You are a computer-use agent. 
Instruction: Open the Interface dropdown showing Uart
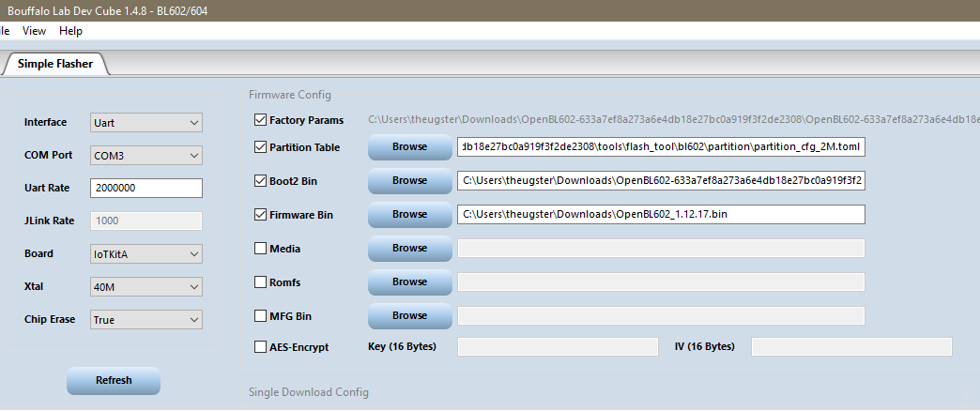146,122
